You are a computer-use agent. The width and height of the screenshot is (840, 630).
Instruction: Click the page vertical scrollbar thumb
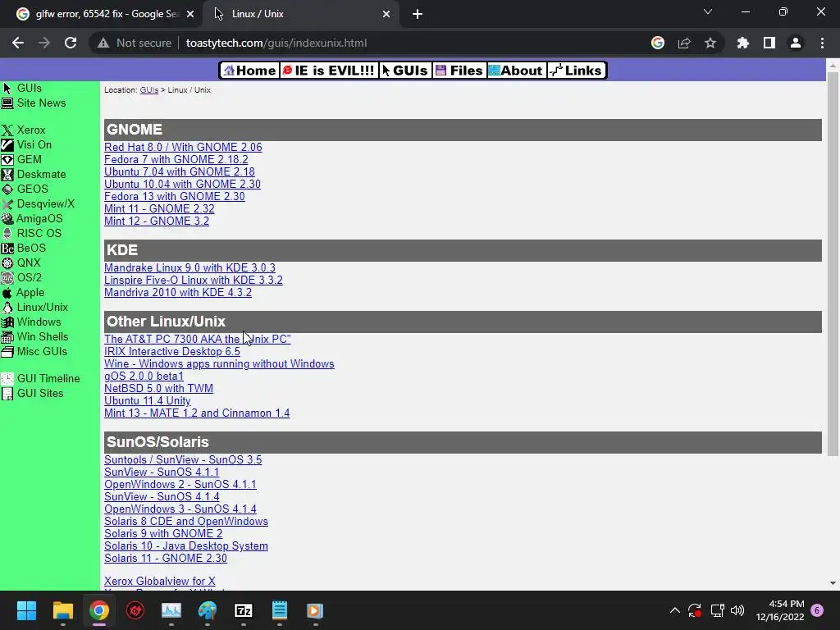click(833, 262)
